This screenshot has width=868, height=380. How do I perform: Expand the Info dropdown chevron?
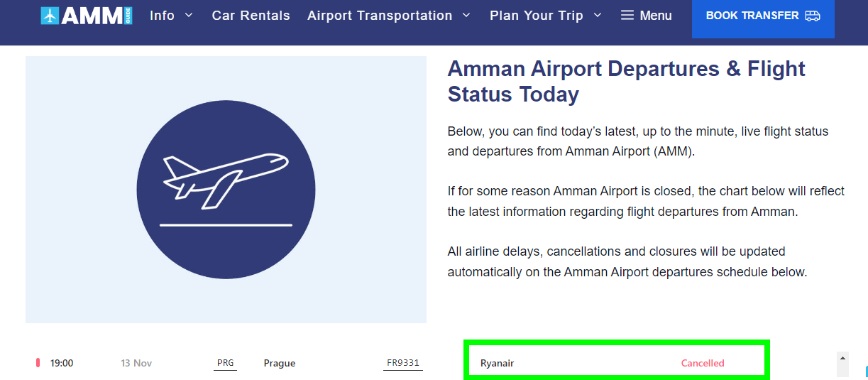pyautogui.click(x=189, y=15)
